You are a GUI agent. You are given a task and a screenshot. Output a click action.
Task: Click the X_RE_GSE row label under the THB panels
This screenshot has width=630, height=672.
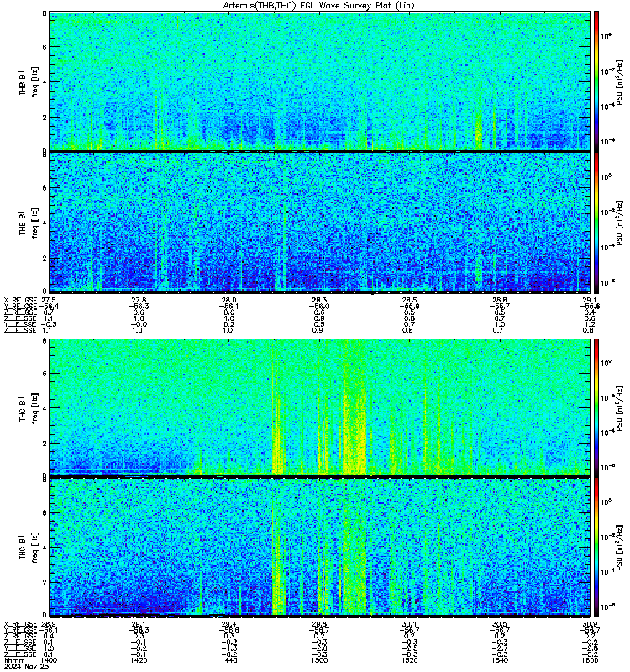click(20, 300)
